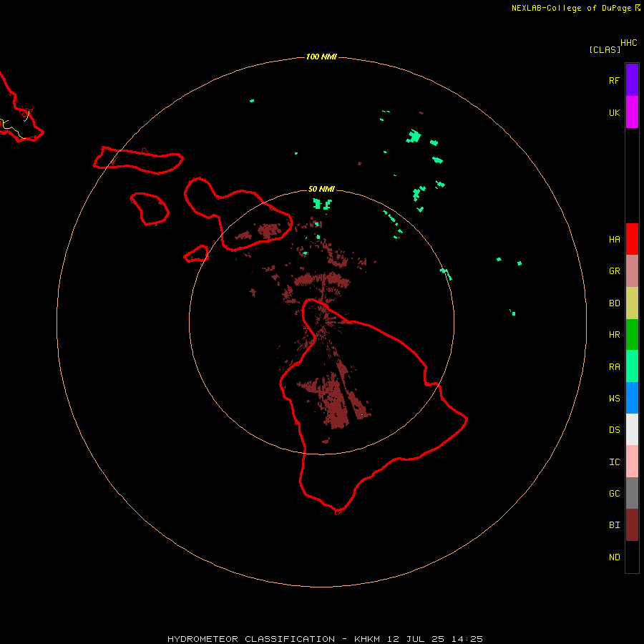Click the UK legend label
Screen dimensions: 644x644
(614, 112)
